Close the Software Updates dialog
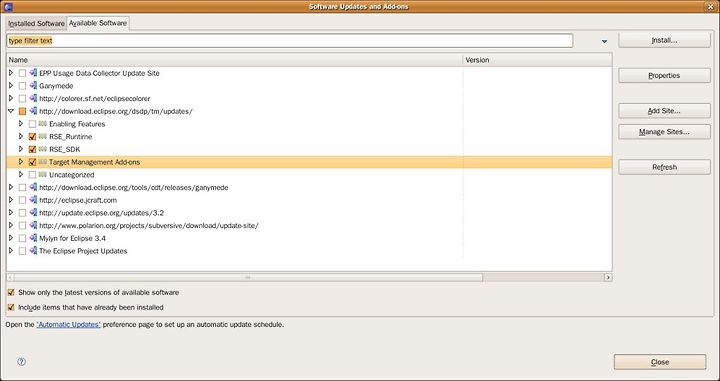Image resolution: width=720 pixels, height=381 pixels. tap(660, 362)
